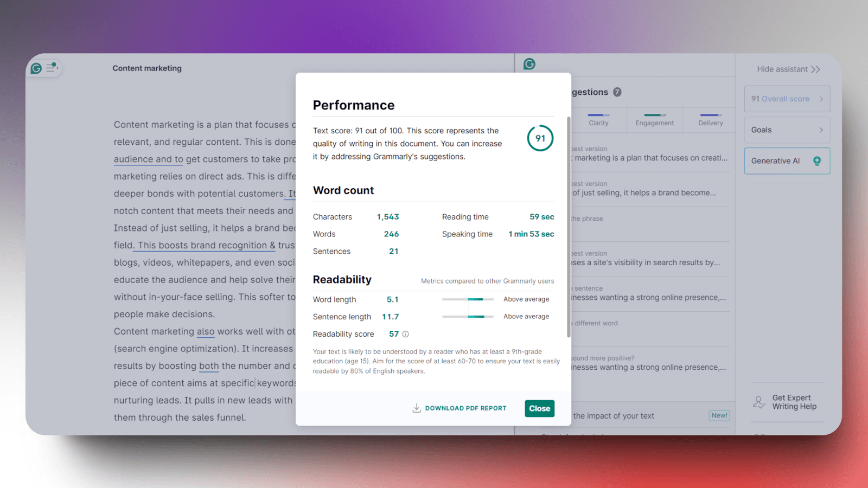Click the Performance dialog scrollbar
Viewport: 868px width, 488px height.
[x=569, y=227]
